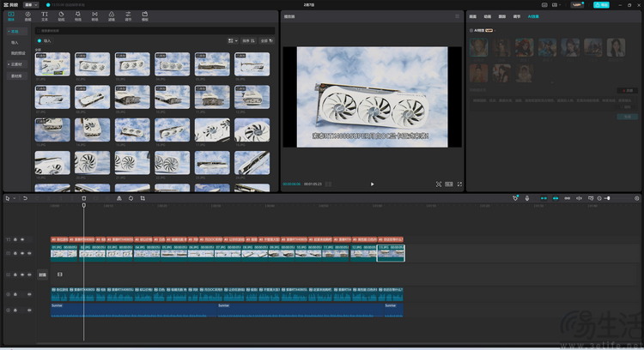Open My Presets in media sidebar
This screenshot has height=350, width=644.
tap(18, 53)
